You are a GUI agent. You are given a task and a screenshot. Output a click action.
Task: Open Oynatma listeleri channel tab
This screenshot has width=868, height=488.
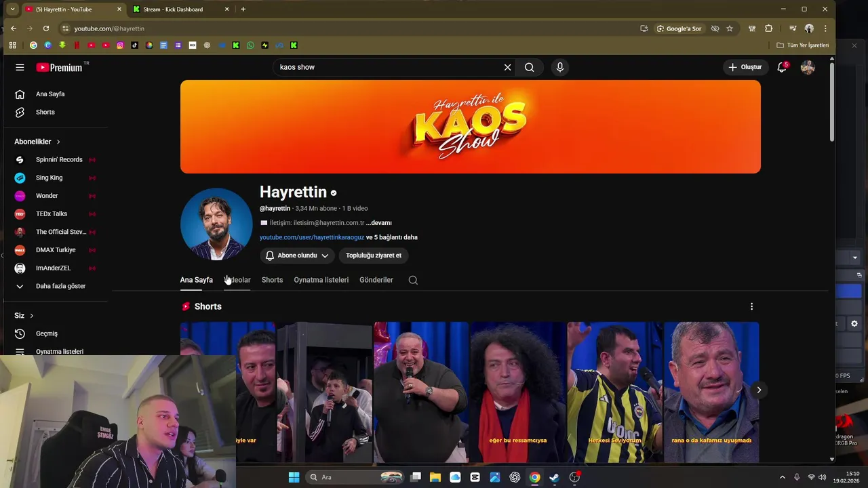click(321, 280)
